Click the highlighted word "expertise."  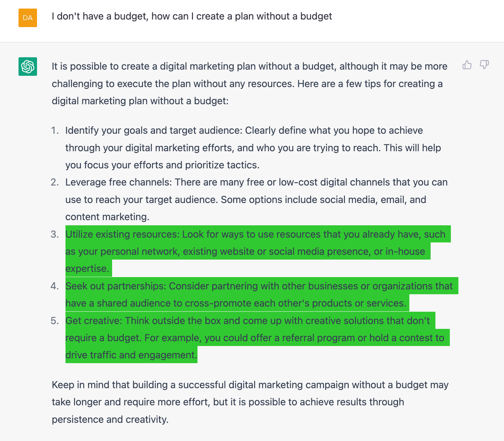[x=87, y=269]
